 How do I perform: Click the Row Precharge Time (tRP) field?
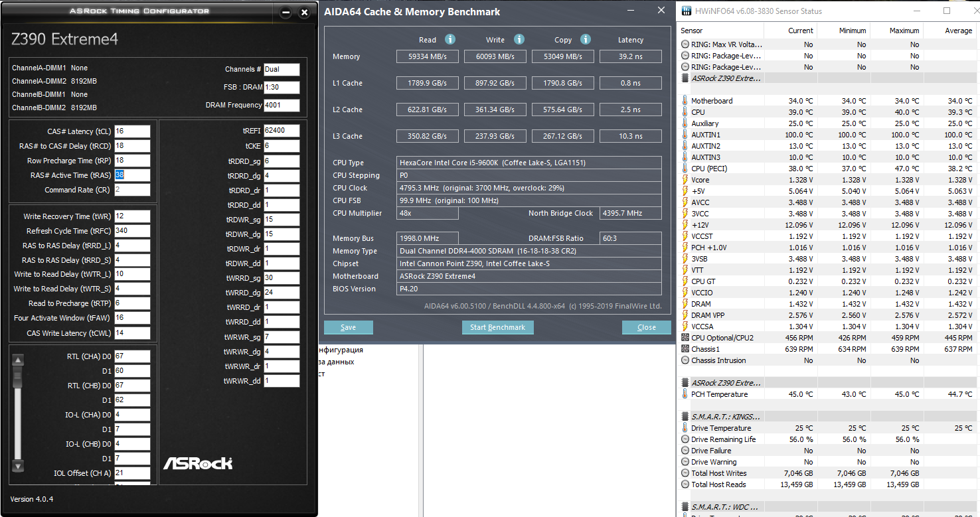132,161
